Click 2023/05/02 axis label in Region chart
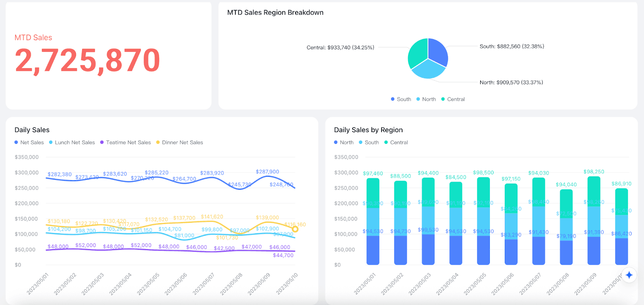 pyautogui.click(x=392, y=284)
